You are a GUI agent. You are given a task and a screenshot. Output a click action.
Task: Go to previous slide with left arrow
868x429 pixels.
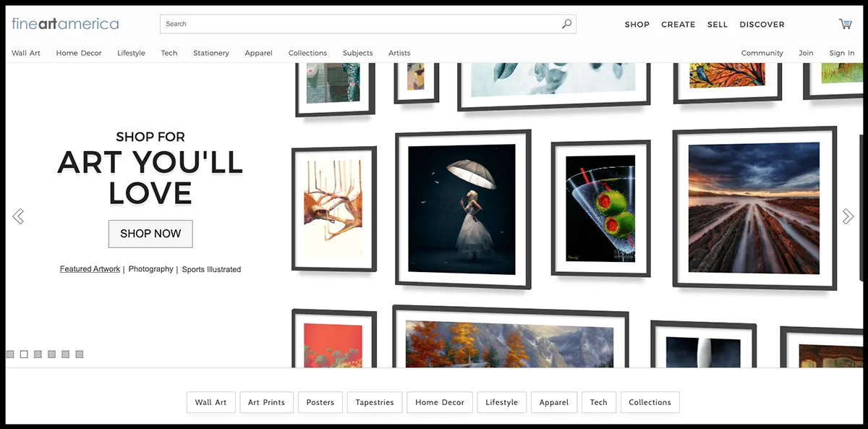18,216
